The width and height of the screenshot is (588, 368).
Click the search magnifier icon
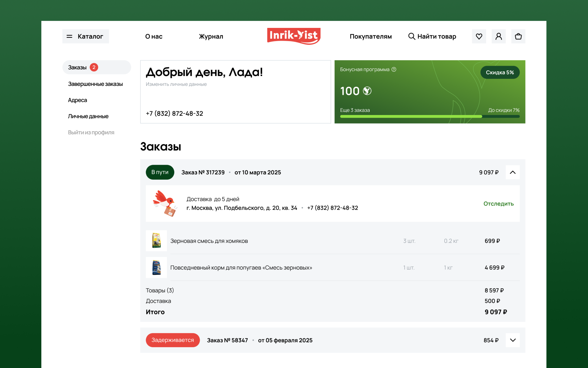click(412, 36)
